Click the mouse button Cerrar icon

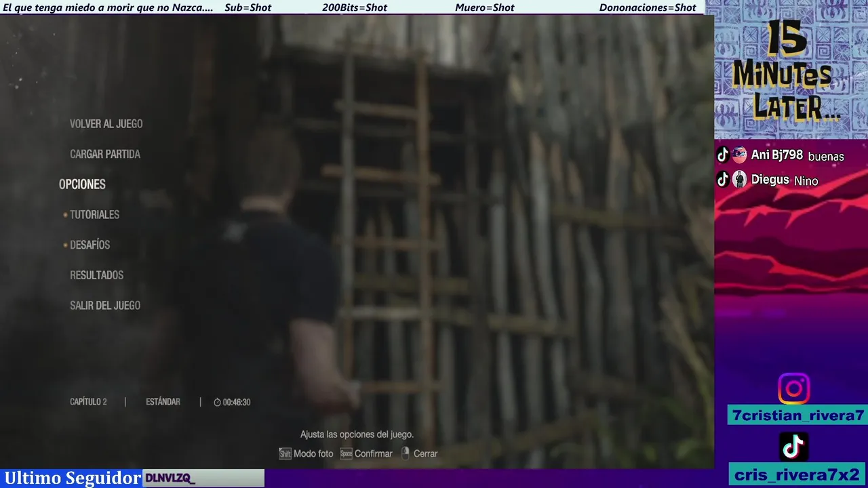tap(406, 453)
